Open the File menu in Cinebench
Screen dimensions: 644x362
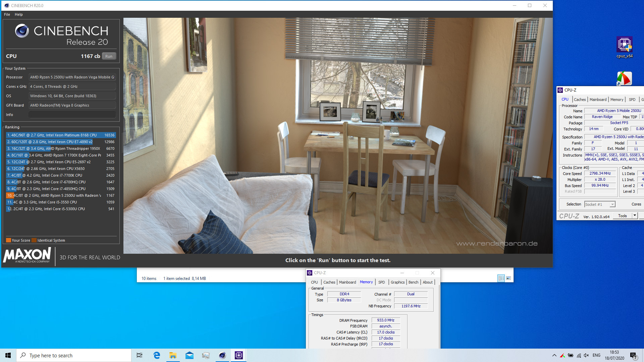pyautogui.click(x=7, y=14)
